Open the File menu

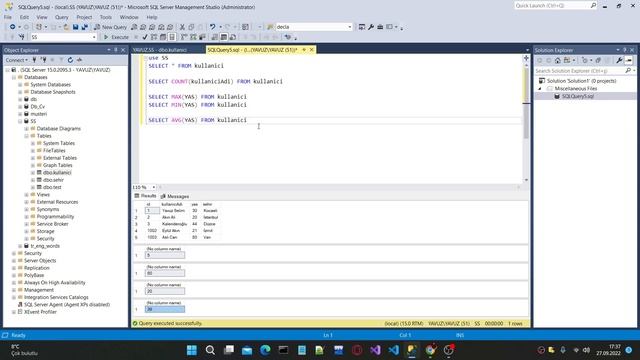pos(8,17)
